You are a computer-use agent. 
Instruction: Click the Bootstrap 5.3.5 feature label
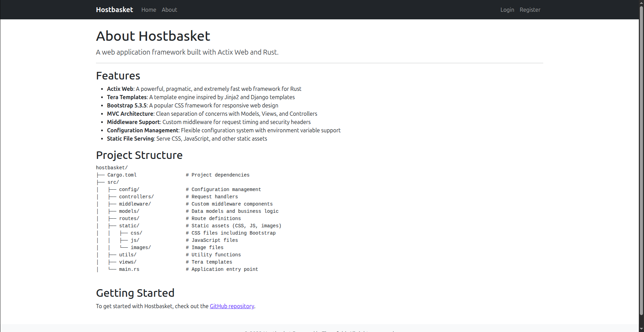pos(127,105)
